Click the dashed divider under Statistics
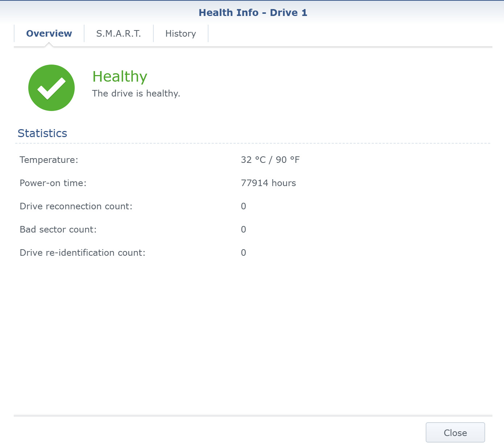 tap(252, 143)
